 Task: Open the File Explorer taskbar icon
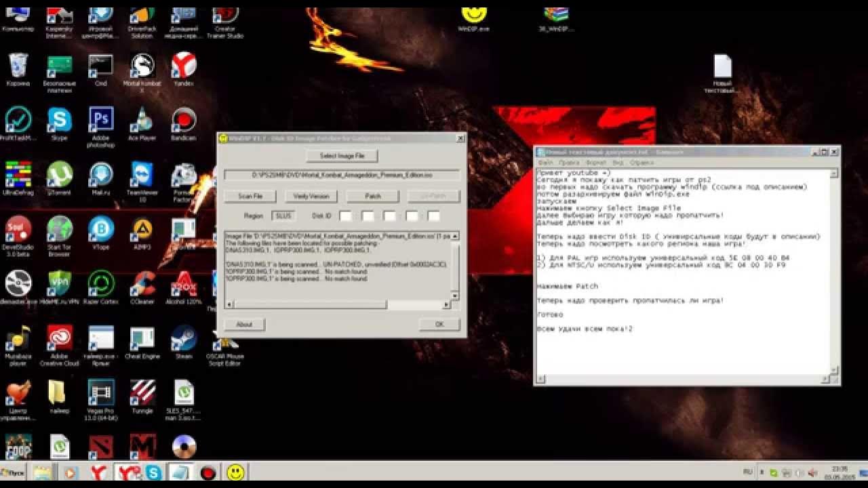[x=43, y=472]
